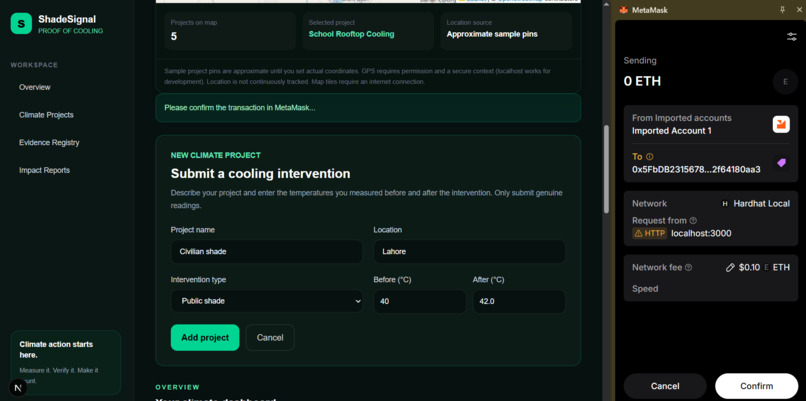Click the Location input field

(x=469, y=252)
